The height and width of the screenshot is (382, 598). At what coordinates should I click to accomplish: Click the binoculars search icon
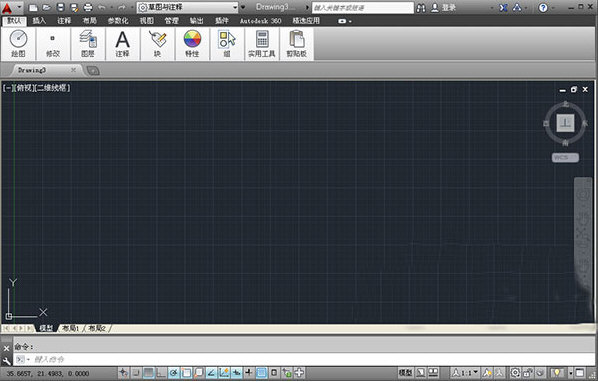[x=421, y=8]
